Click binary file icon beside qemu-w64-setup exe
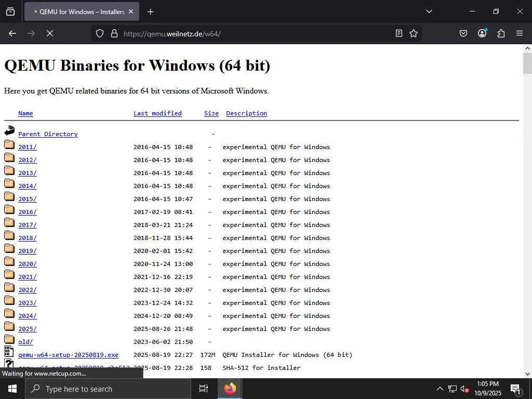Viewport: 532px width, 399px height. [x=9, y=352]
